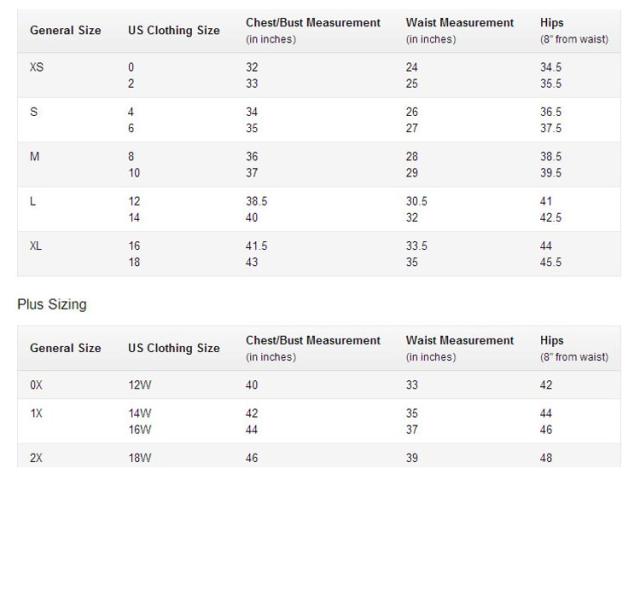
Task: Click the XL general size label
Action: (x=36, y=246)
